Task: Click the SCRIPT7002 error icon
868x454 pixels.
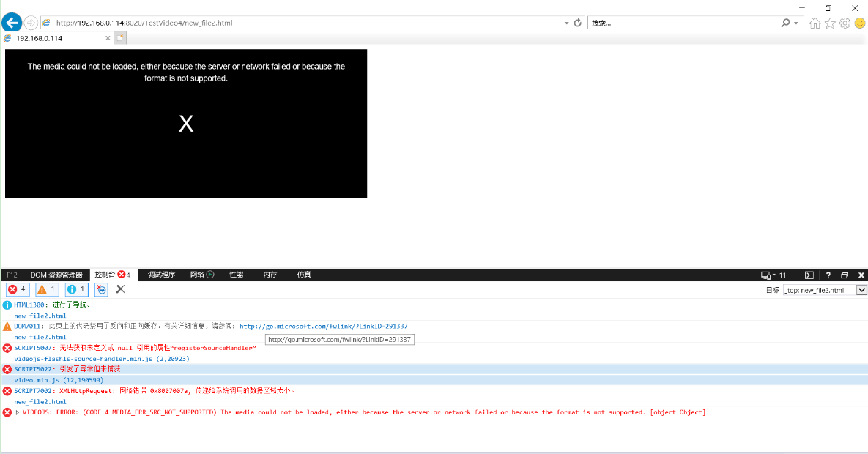Action: [7, 392]
